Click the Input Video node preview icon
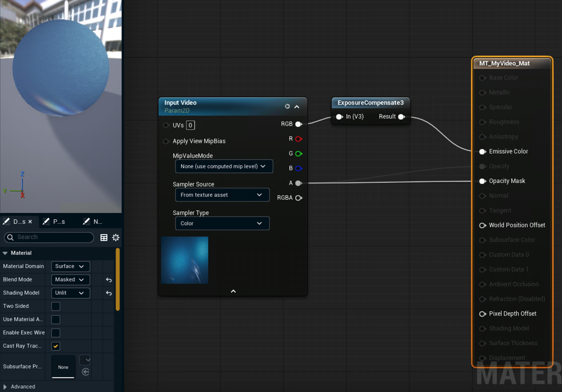This screenshot has height=392, width=562. pyautogui.click(x=287, y=106)
